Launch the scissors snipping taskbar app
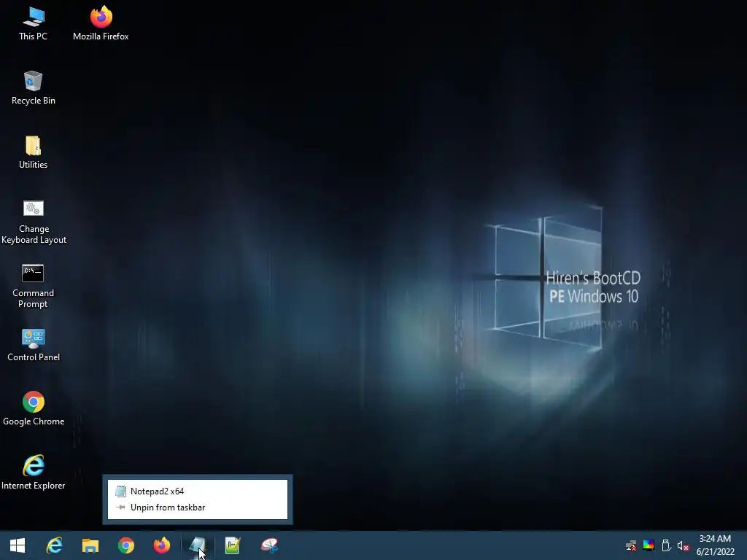 [x=269, y=545]
